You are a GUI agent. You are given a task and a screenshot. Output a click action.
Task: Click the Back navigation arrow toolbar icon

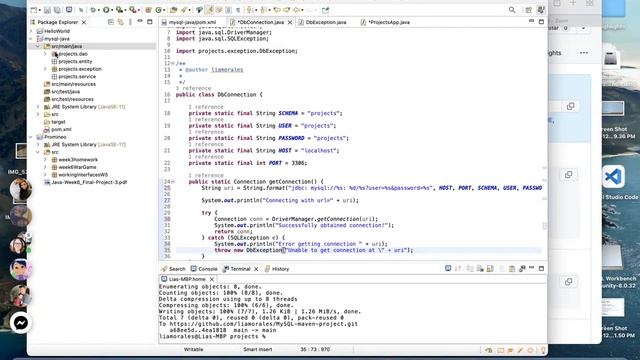click(x=296, y=10)
